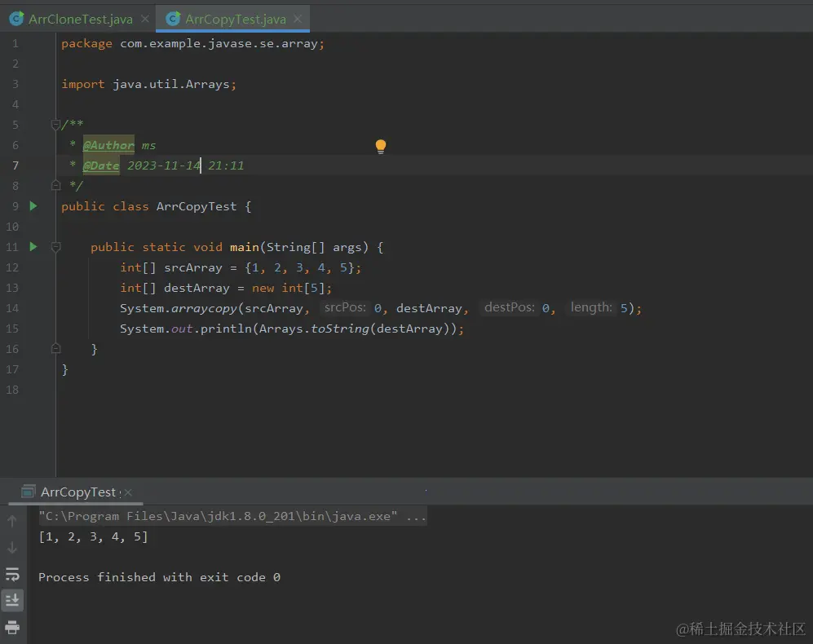813x644 pixels.
Task: Click the import java.util.Arrays statement
Action: (x=148, y=84)
